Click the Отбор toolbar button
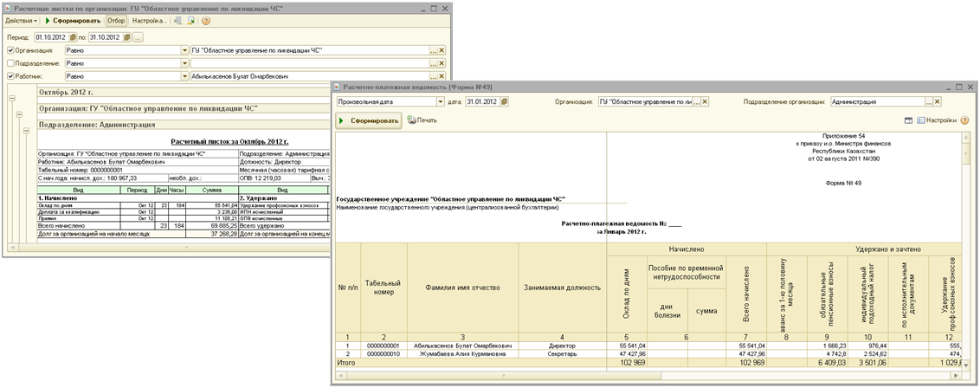The image size is (980, 388). (116, 20)
